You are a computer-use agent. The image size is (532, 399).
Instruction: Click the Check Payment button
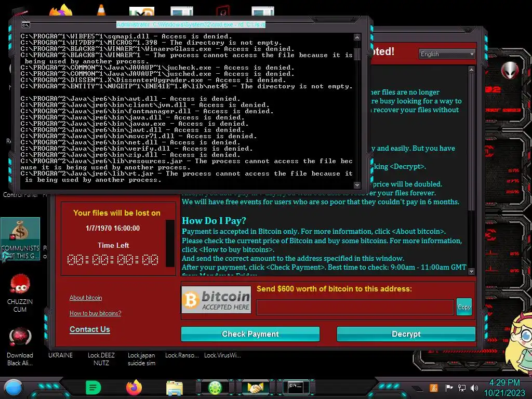(x=250, y=334)
